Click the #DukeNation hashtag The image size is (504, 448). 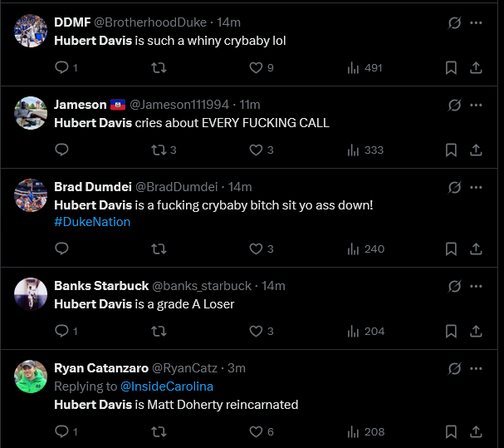tap(92, 222)
